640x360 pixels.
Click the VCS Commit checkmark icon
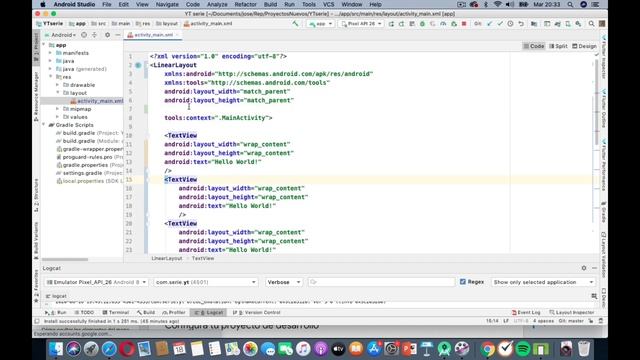click(x=500, y=24)
